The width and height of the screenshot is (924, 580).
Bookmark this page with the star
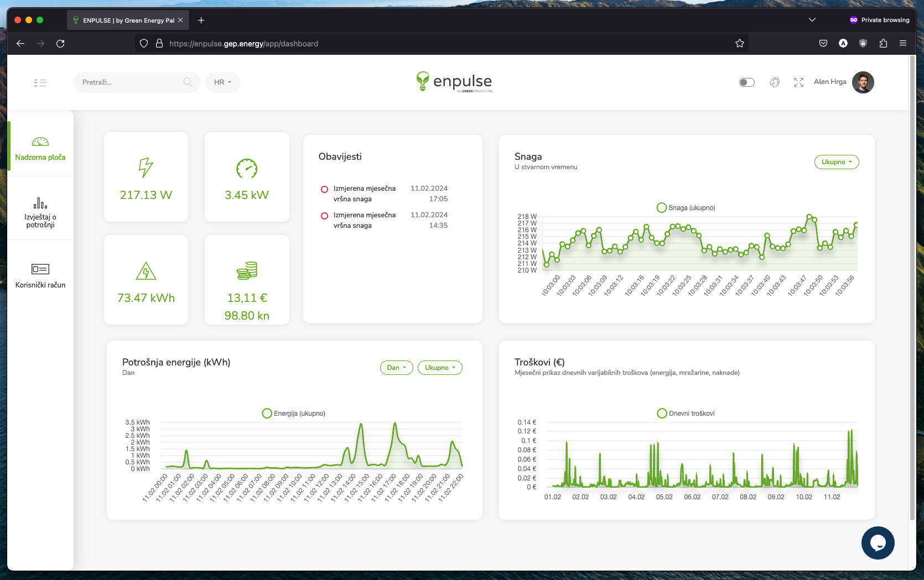tap(739, 43)
